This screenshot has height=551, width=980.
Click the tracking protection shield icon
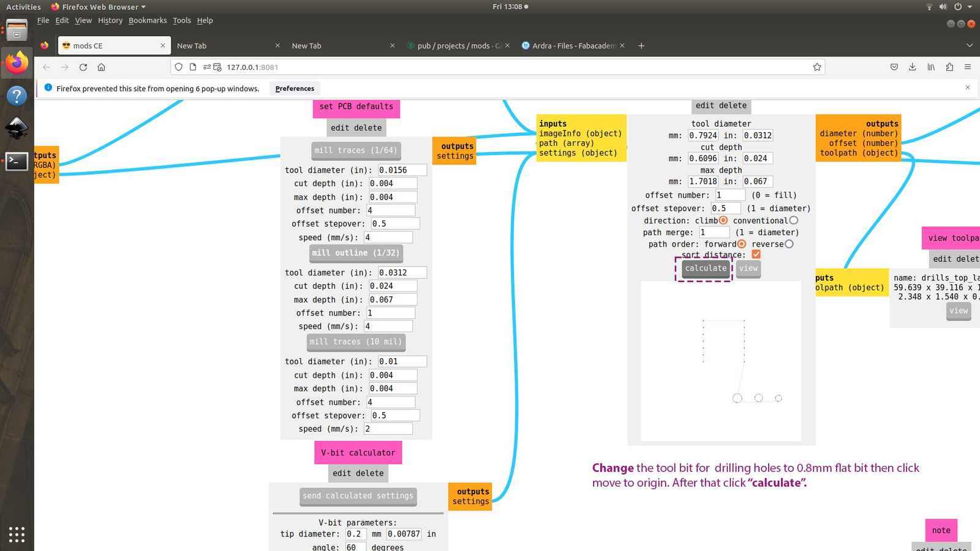point(178,67)
